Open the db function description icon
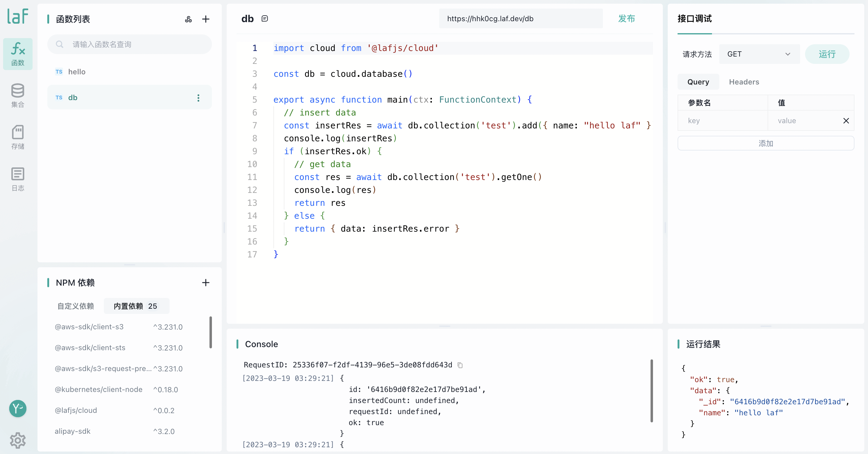This screenshot has width=868, height=454. point(265,18)
